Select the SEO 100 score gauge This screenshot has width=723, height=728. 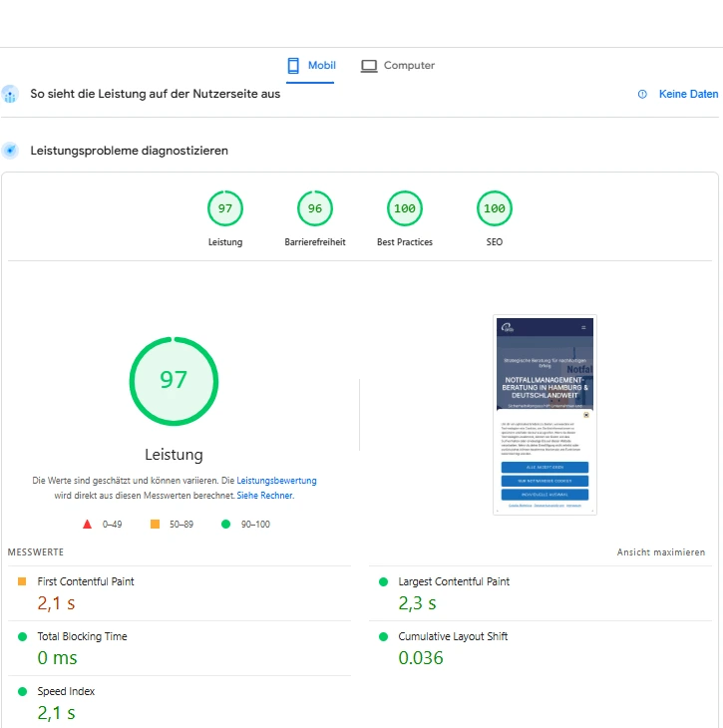coord(494,208)
